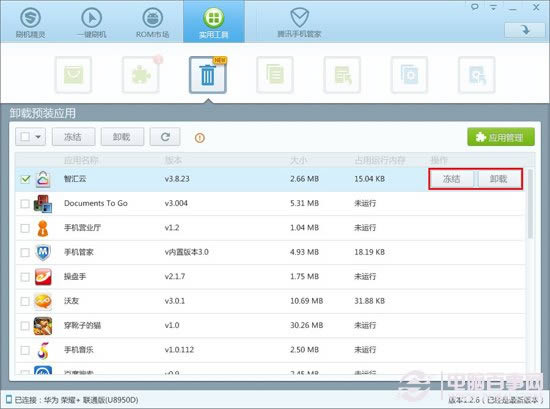Viewport: 550px width, 409px height.
Task: Switch to the 一键刷机 tab
Action: [x=92, y=22]
